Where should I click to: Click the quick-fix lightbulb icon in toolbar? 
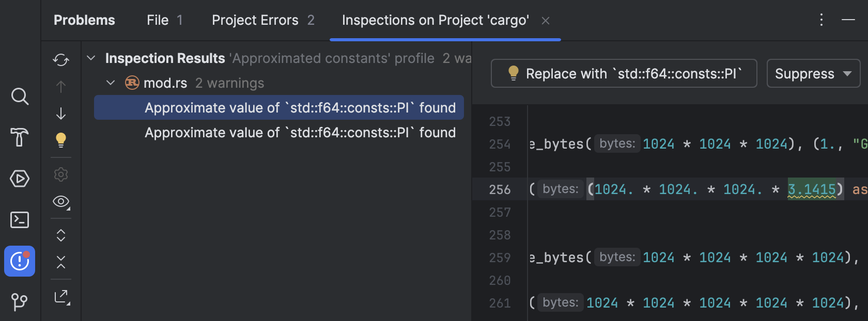click(x=61, y=140)
